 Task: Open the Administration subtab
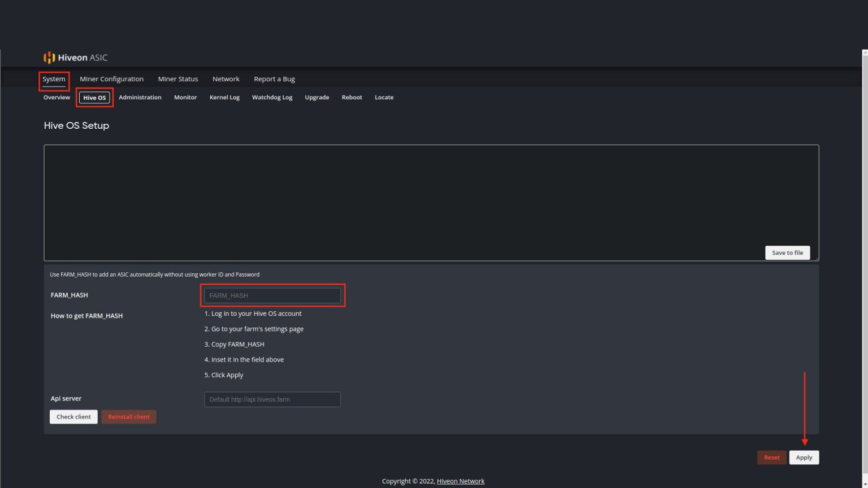[x=140, y=98]
